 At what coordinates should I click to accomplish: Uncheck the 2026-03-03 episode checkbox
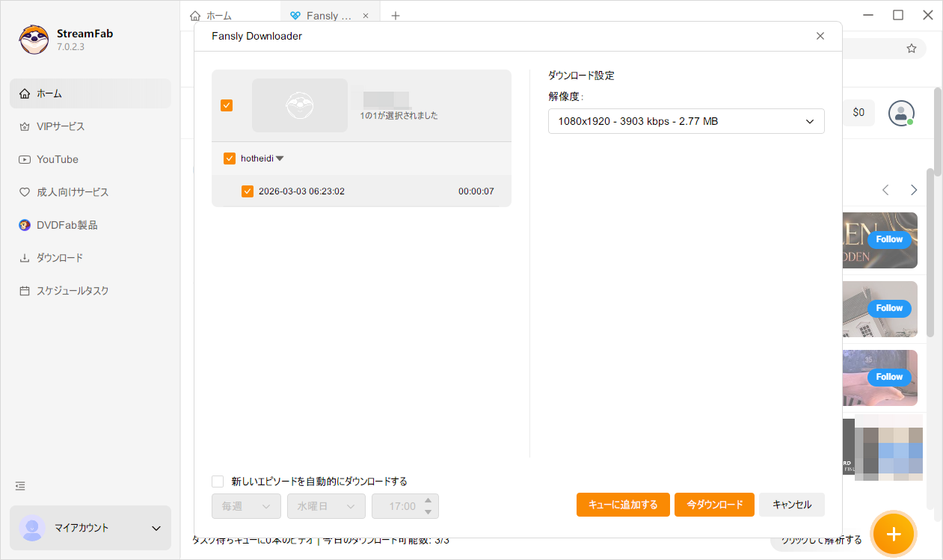tap(248, 191)
